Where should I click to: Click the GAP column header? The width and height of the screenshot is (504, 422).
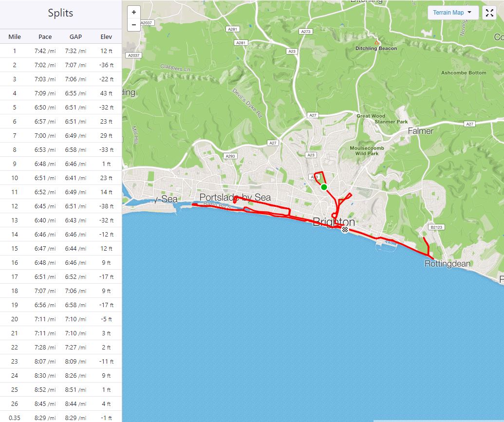75,37
